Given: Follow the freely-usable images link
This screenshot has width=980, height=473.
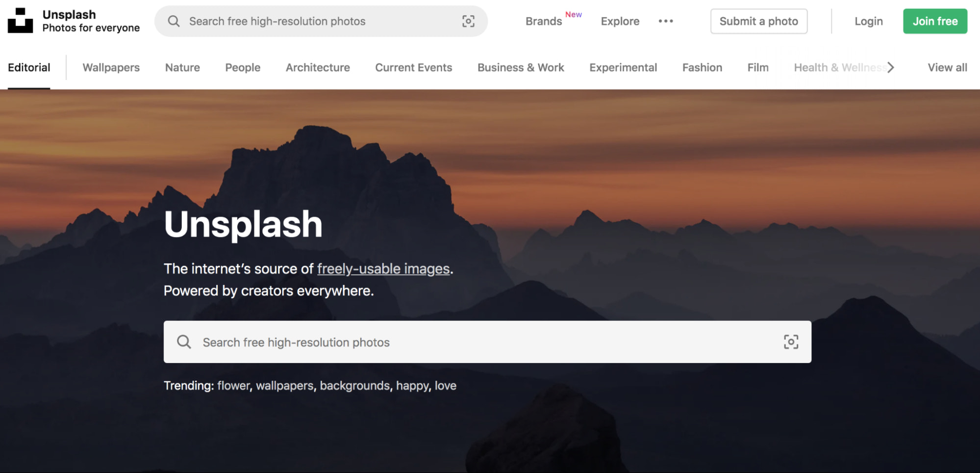Looking at the screenshot, I should [383, 269].
